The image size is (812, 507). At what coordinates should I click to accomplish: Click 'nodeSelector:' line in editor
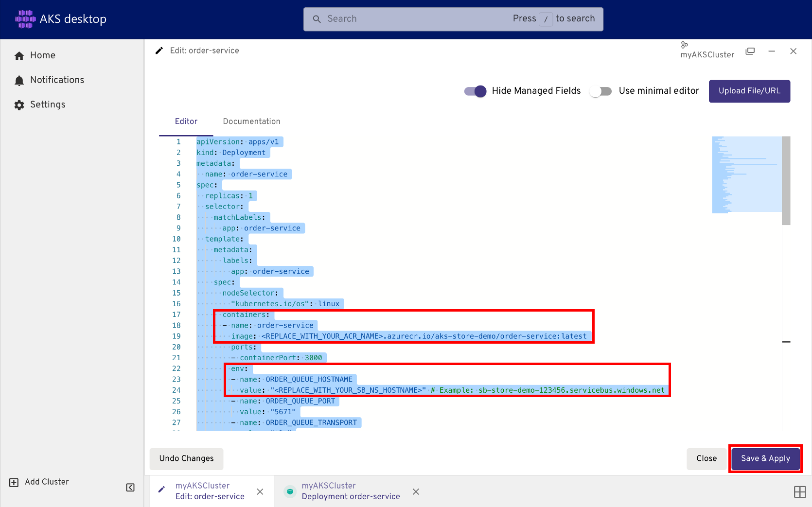(x=250, y=293)
